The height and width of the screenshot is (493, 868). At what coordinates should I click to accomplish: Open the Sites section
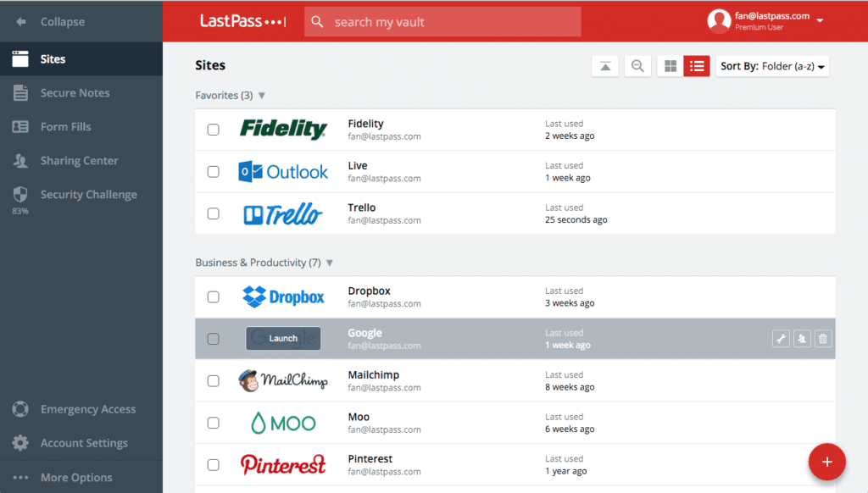pos(81,58)
